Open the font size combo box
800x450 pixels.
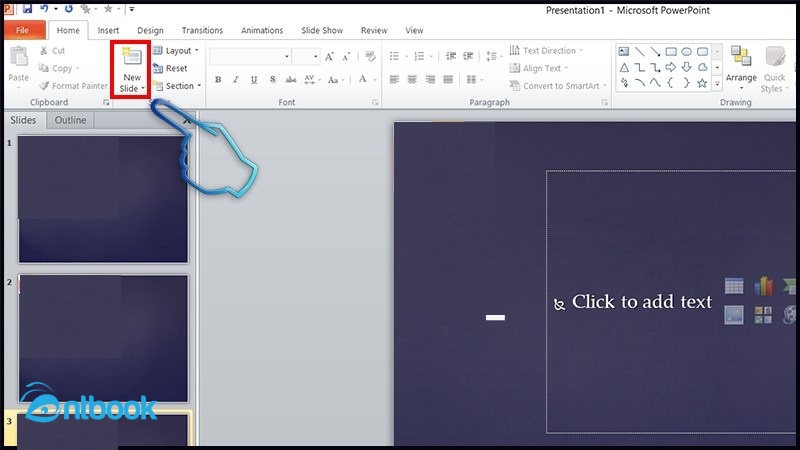[x=306, y=56]
